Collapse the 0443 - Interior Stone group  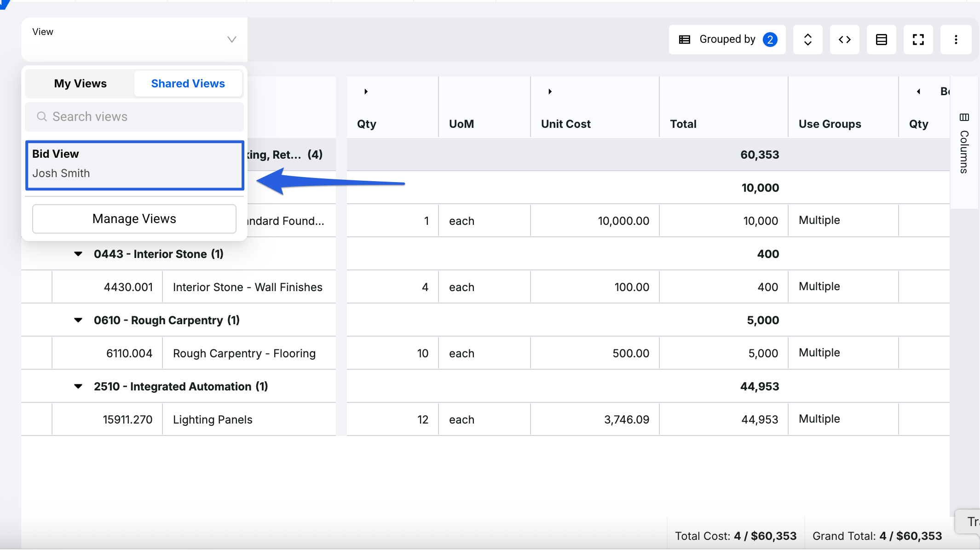pos(78,254)
